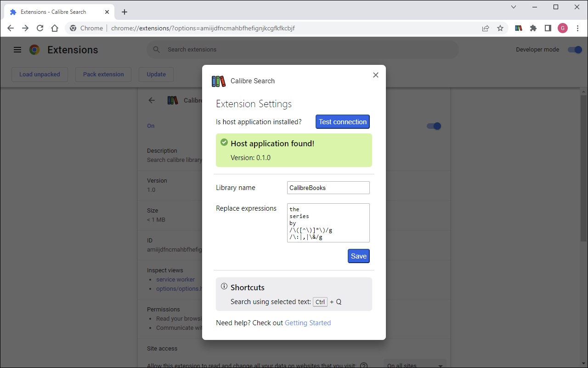Click the Update button
588x368 pixels.
(156, 75)
